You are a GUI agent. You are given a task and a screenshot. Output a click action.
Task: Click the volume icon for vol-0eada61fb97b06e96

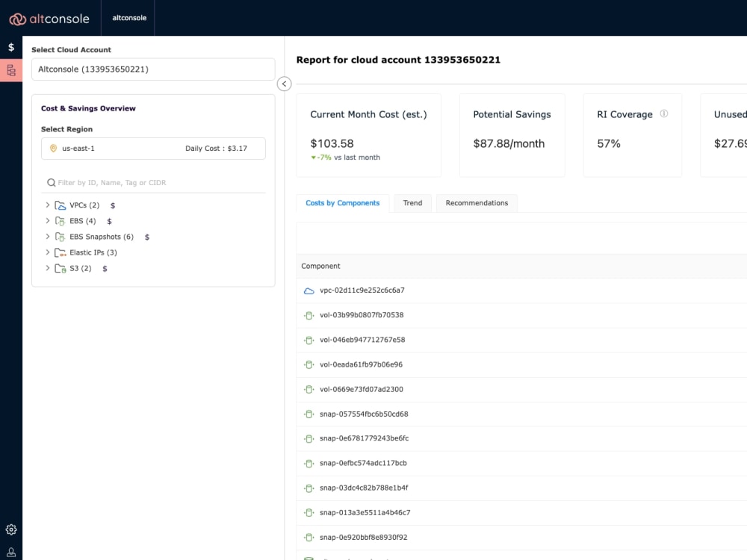[309, 365]
